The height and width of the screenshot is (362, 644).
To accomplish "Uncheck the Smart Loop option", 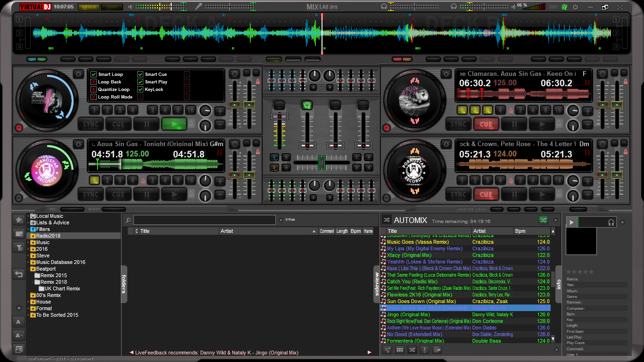I will [93, 74].
